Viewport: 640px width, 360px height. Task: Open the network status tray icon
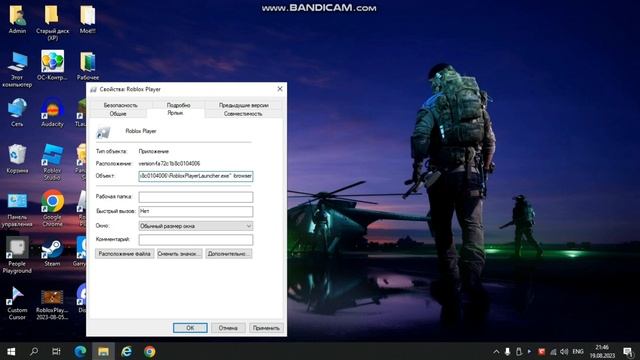[553, 351]
